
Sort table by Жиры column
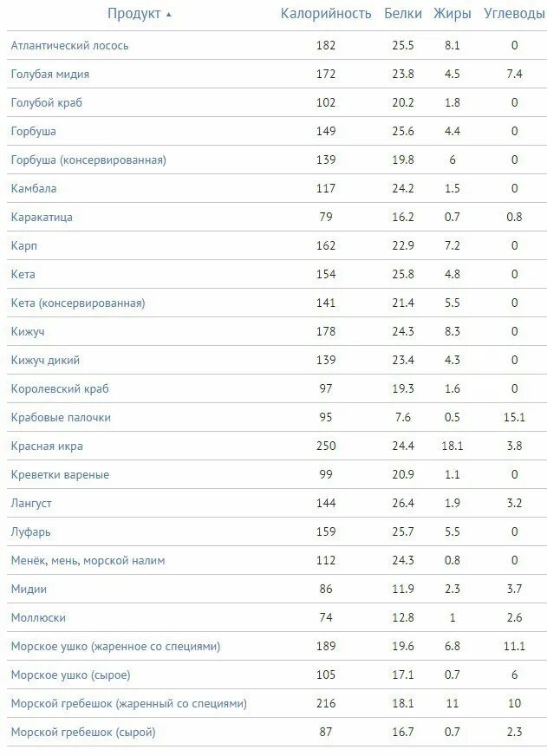pyautogui.click(x=452, y=14)
